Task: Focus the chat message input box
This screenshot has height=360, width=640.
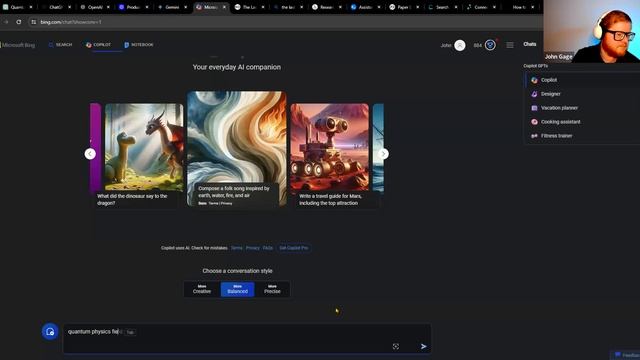Action: (247, 339)
